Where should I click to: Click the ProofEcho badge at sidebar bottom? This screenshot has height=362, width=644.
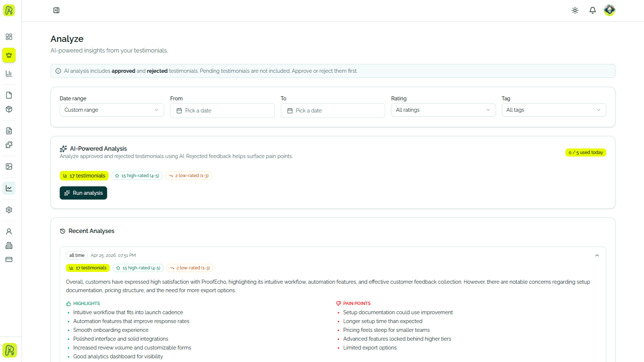(x=10, y=350)
